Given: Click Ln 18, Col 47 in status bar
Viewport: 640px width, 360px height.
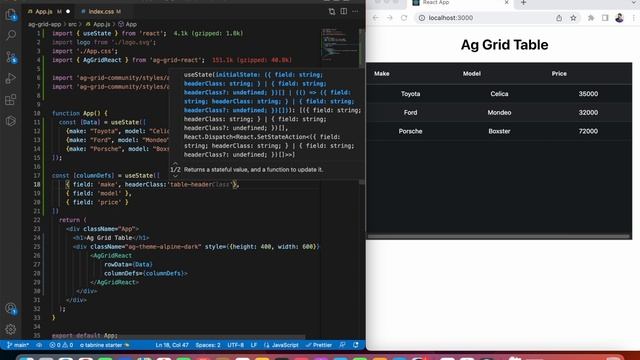Looking at the screenshot, I should tap(172, 345).
